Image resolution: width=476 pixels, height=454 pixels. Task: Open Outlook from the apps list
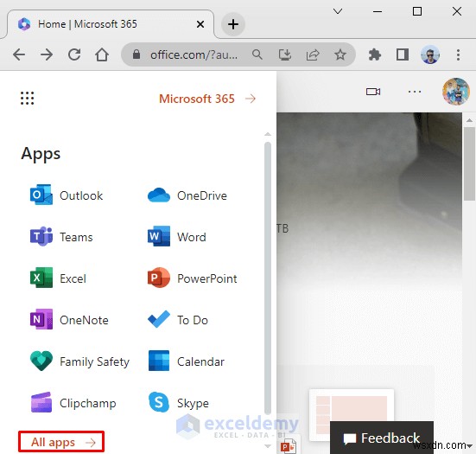coord(67,195)
